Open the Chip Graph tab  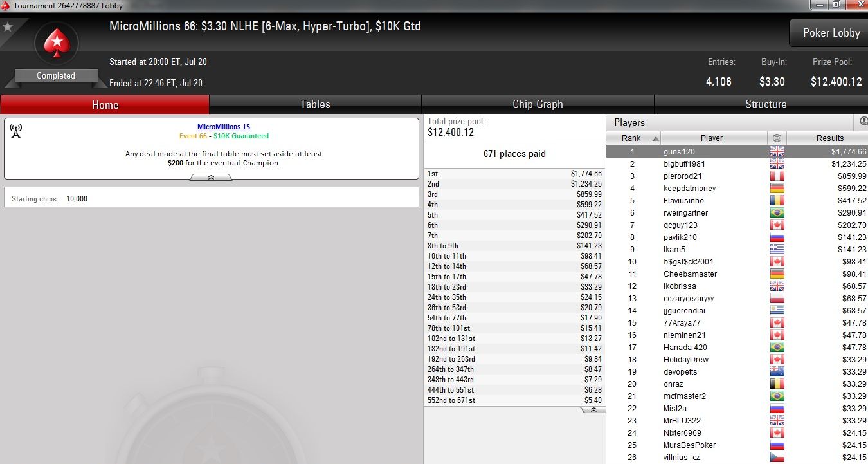(538, 104)
